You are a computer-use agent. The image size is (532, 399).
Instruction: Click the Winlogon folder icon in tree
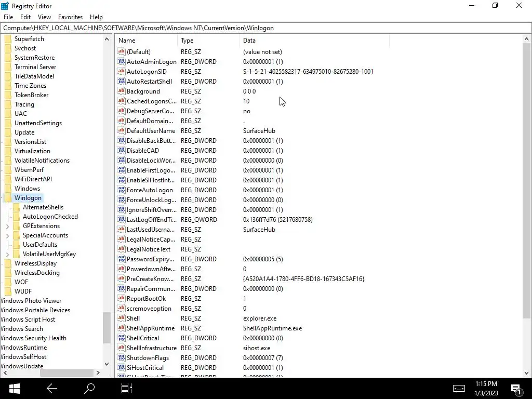8,198
